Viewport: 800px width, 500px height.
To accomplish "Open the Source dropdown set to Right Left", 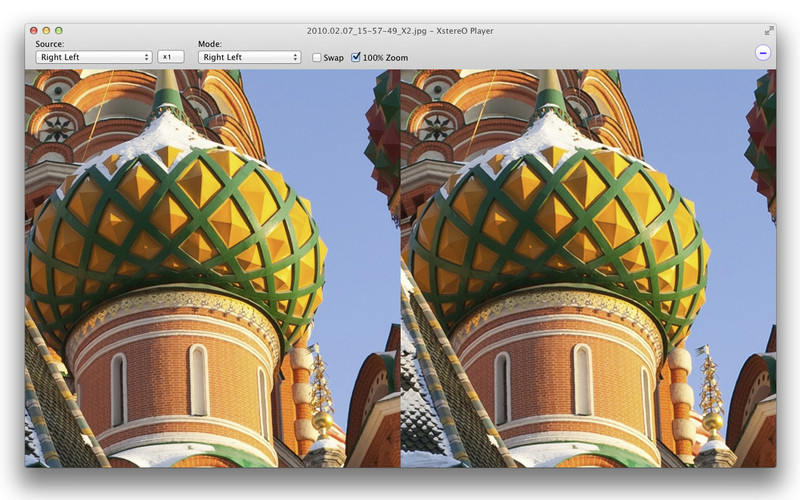I will (x=94, y=57).
